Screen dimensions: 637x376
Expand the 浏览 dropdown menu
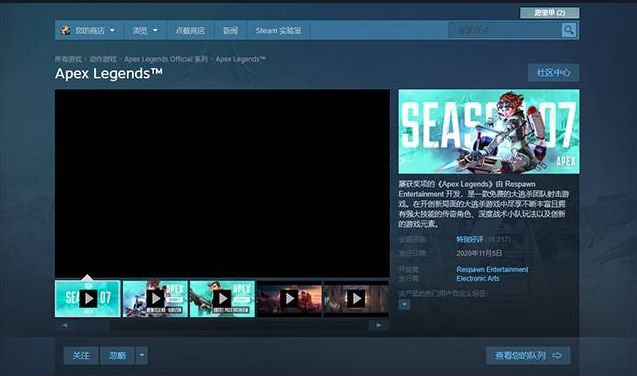click(x=145, y=30)
